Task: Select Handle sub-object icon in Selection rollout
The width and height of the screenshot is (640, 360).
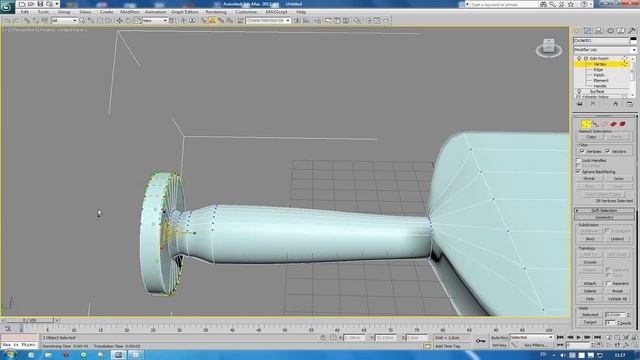Action: pos(595,124)
